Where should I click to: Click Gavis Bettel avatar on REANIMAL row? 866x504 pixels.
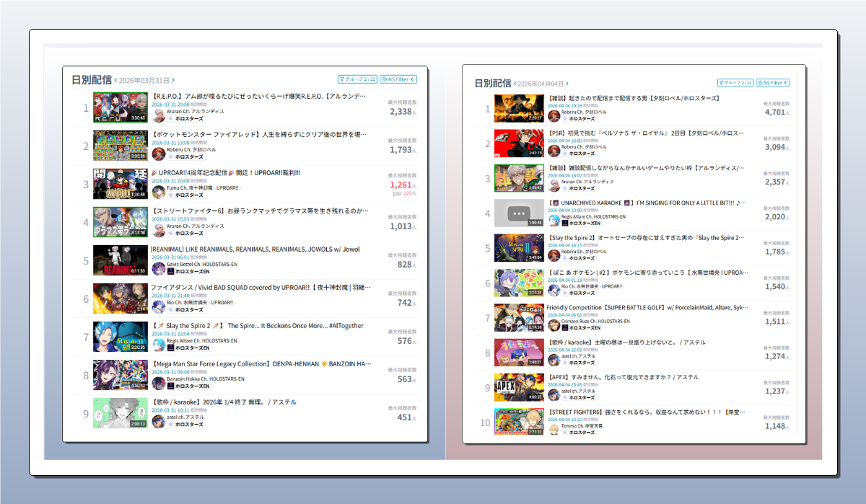click(159, 268)
